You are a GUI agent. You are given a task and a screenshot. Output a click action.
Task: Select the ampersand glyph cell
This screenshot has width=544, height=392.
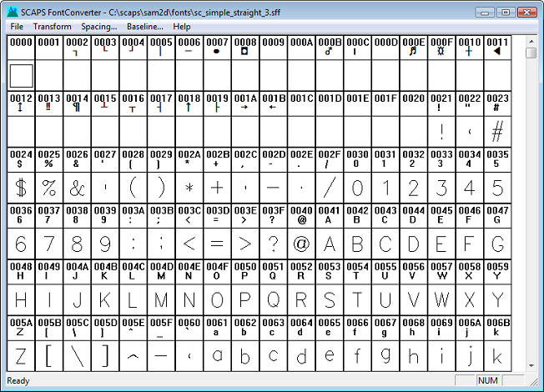(77, 187)
